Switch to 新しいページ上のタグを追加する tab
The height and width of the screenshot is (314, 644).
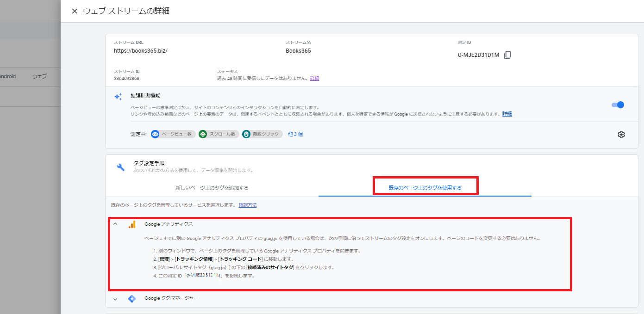(x=212, y=188)
